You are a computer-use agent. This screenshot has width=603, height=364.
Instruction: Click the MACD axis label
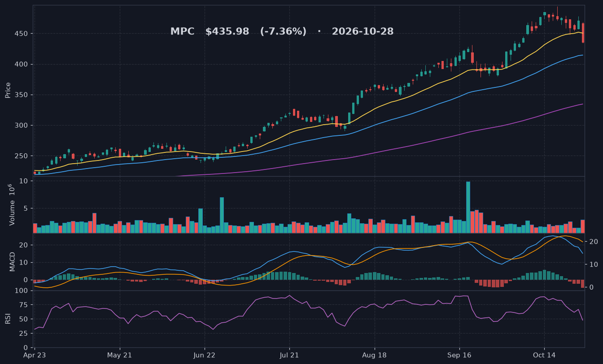pos(12,261)
